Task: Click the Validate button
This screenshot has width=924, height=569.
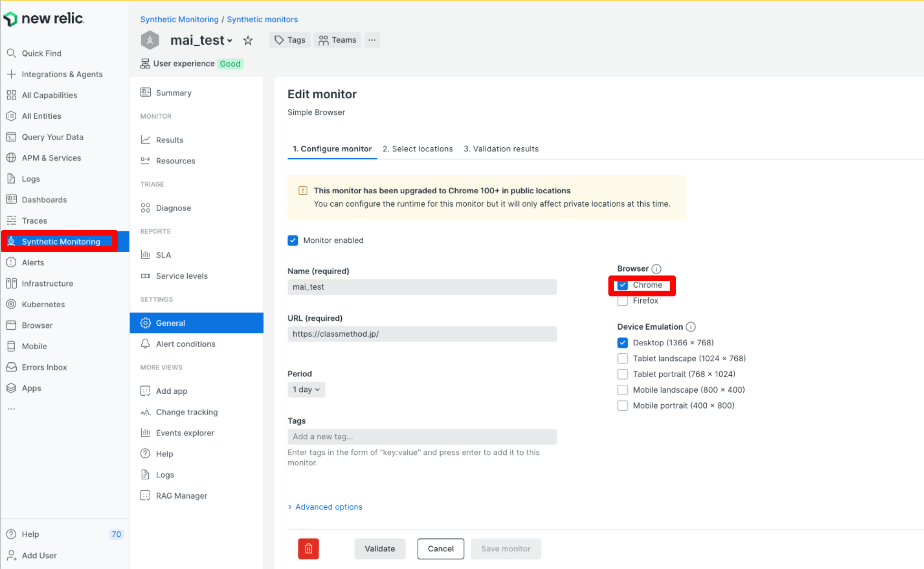Action: [380, 549]
